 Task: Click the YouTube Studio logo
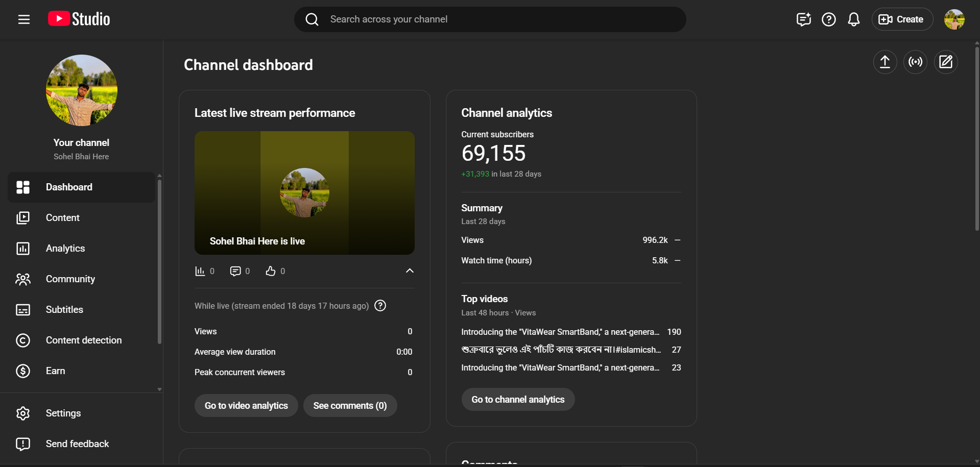[79, 19]
